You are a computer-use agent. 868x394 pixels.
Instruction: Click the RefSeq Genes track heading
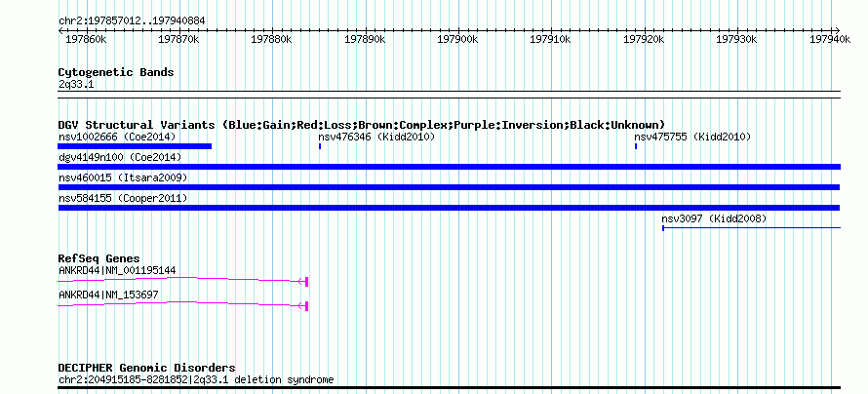99,258
